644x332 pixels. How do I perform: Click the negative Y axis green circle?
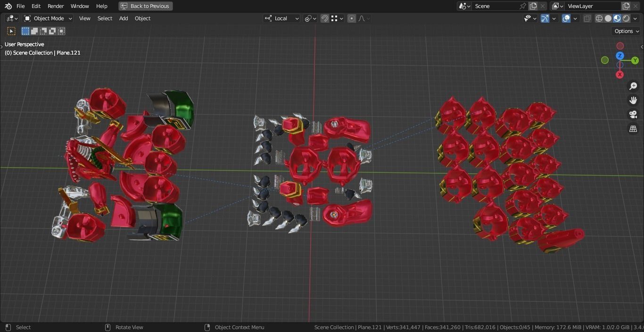(x=605, y=60)
